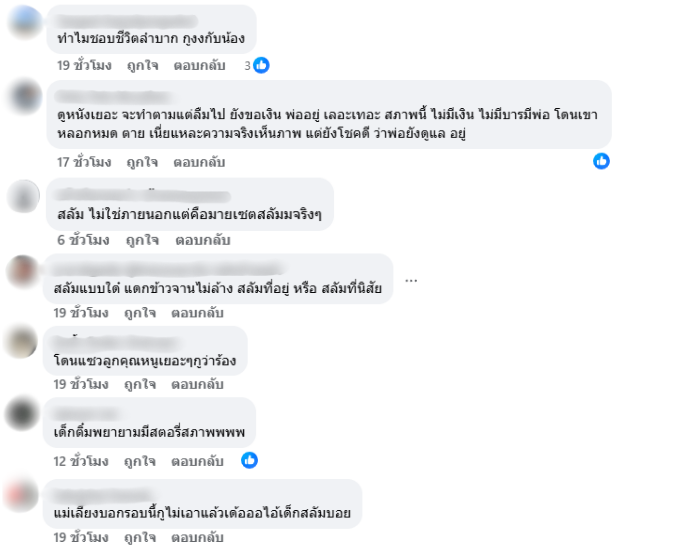Reply to the first comment with ตอบกลับ
This screenshot has height=546, width=687.
click(199, 66)
